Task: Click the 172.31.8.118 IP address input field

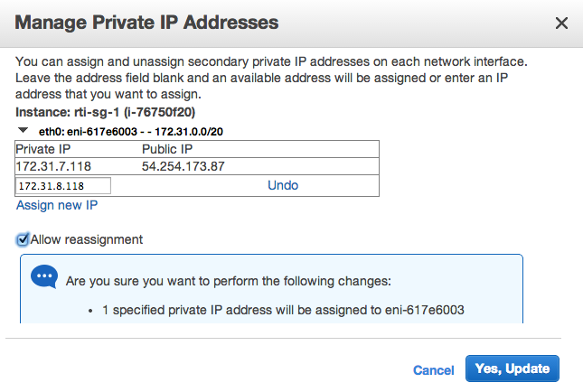Action: pyautogui.click(x=63, y=186)
